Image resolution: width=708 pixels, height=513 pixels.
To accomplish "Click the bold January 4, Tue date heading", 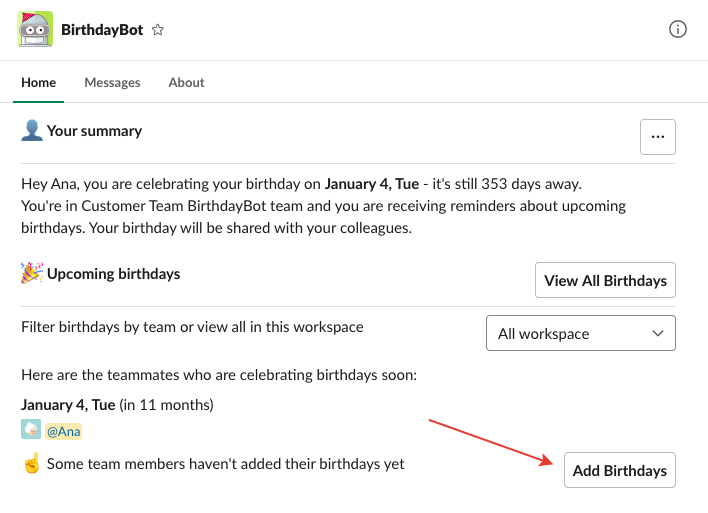I will click(67, 405).
